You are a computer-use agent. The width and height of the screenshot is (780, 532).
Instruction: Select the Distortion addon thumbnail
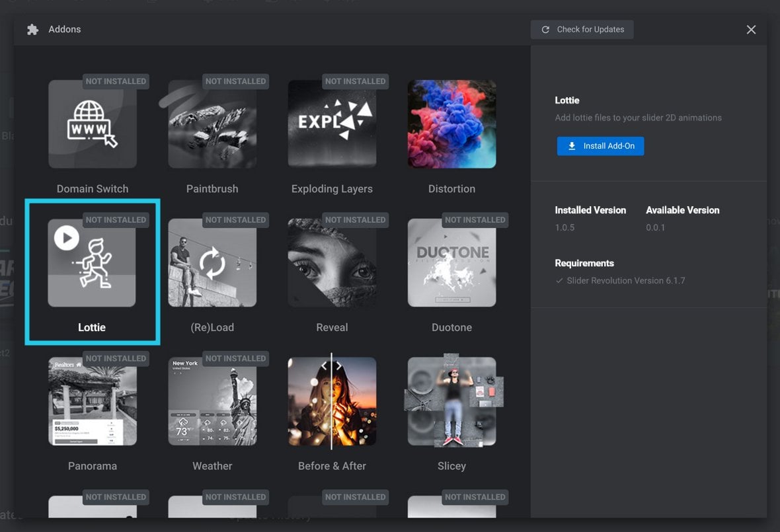click(x=451, y=124)
